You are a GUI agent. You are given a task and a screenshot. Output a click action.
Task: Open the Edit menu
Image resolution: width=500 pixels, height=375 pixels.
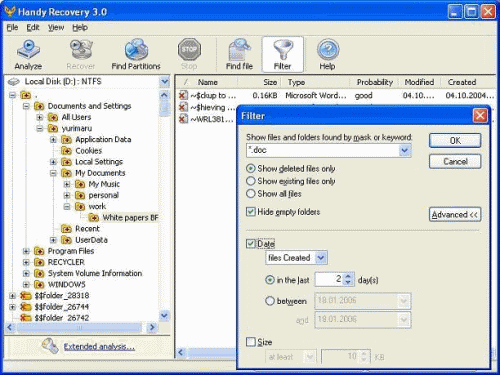(33, 27)
